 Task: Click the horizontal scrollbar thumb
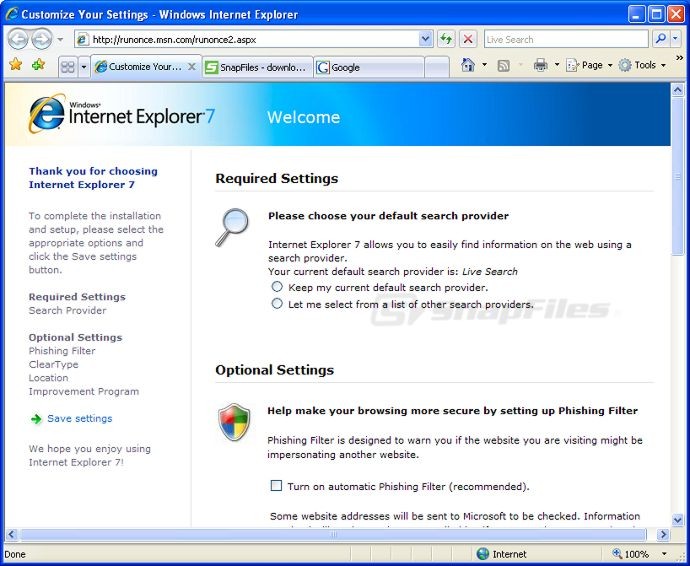point(334,535)
